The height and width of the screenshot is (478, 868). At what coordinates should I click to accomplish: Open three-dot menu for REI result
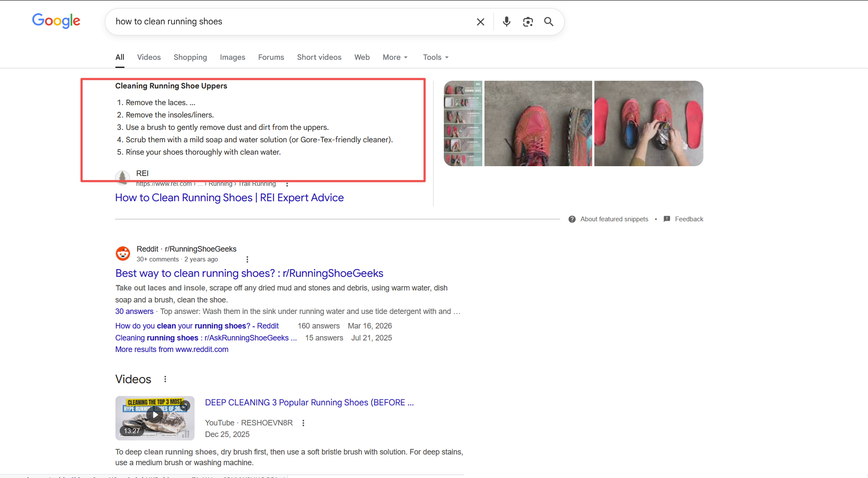pyautogui.click(x=287, y=185)
